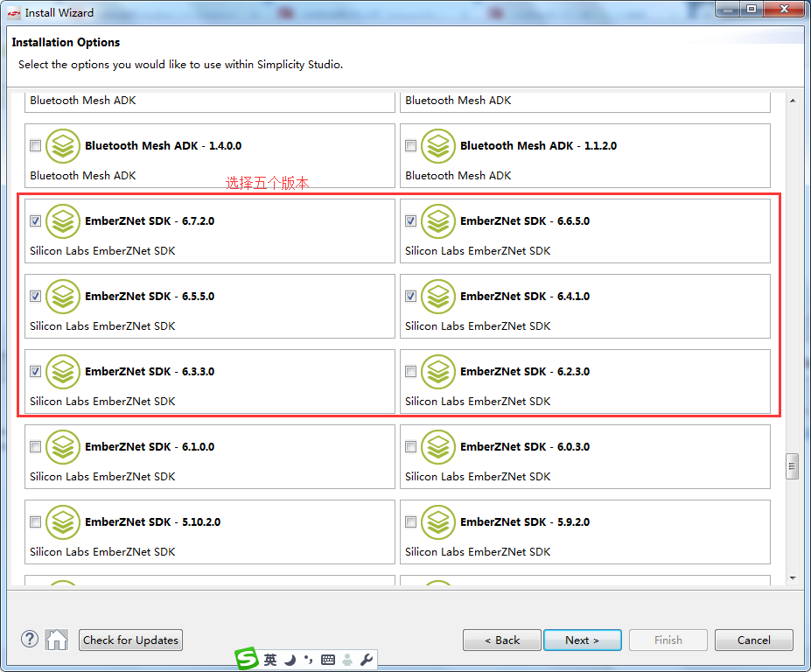Check Bluetooth Mesh ADK 1.1.2.0 checkbox
The width and height of the screenshot is (811, 672).
[410, 146]
